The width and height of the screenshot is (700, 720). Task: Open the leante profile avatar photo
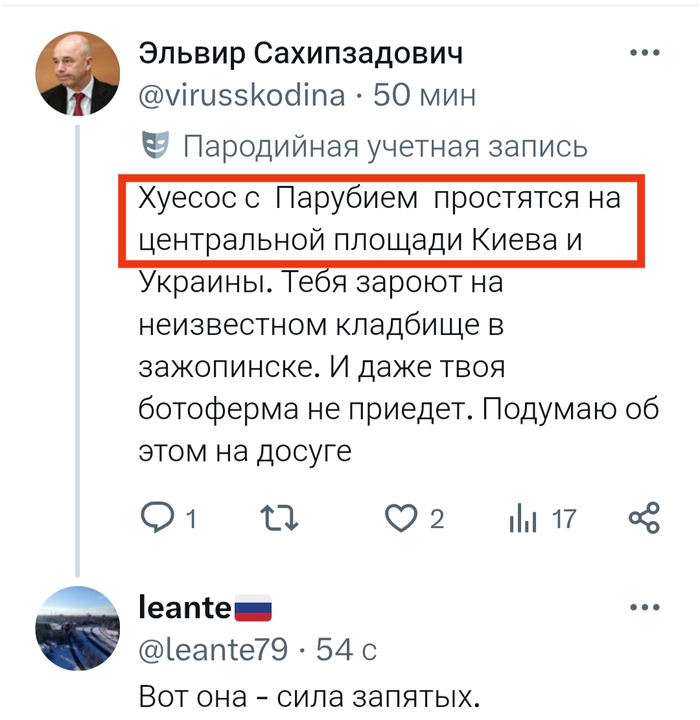click(78, 628)
